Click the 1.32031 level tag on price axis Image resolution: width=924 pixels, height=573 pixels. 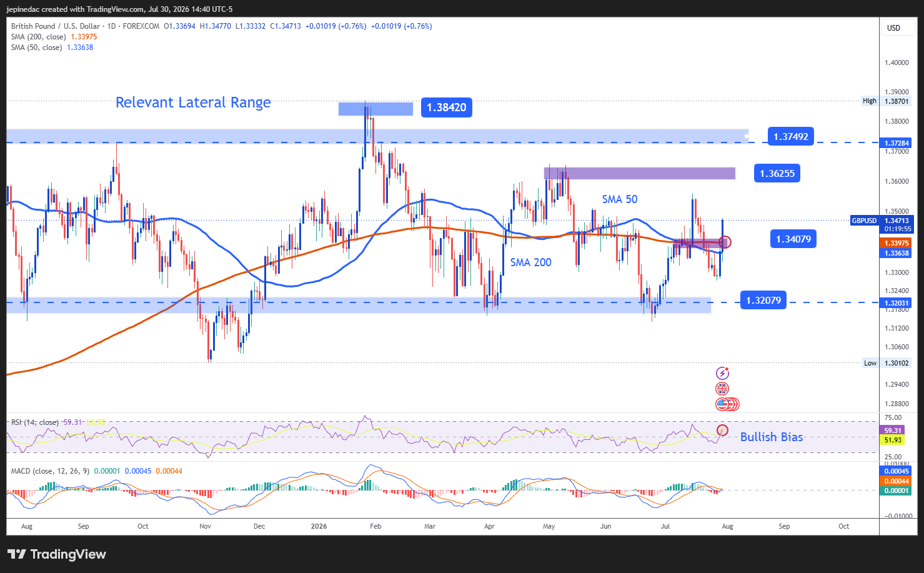pos(896,303)
